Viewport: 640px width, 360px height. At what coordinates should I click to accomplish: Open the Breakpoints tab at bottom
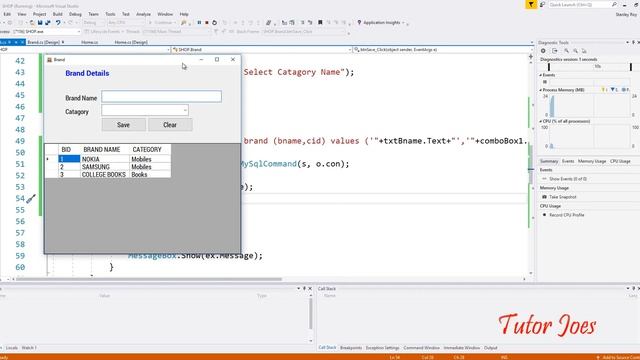pos(351,348)
